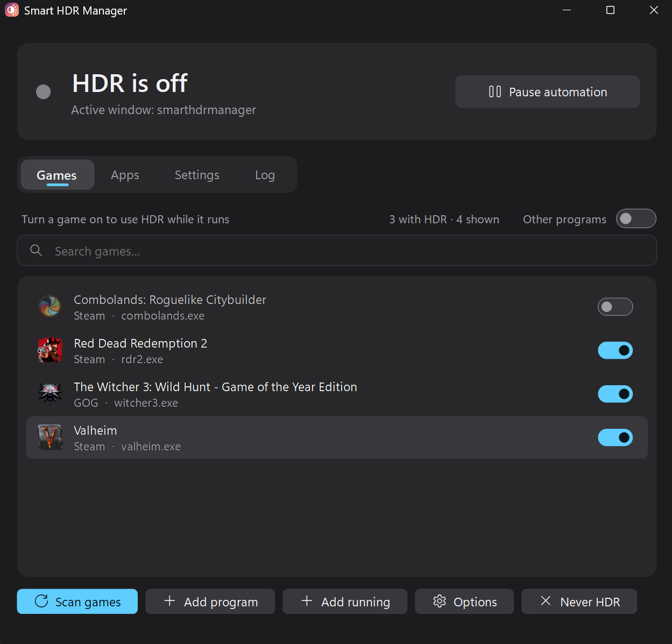Click the gray HDR status indicator dot

(x=43, y=92)
